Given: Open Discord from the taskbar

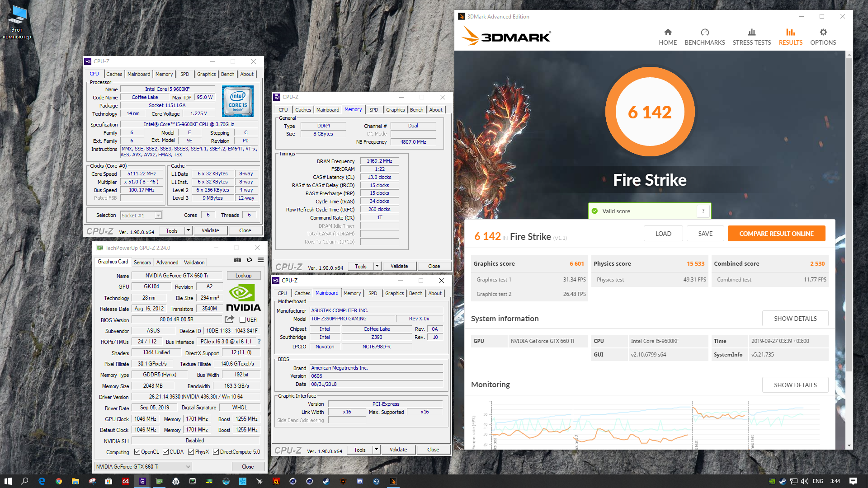Looking at the screenshot, I should [359, 481].
